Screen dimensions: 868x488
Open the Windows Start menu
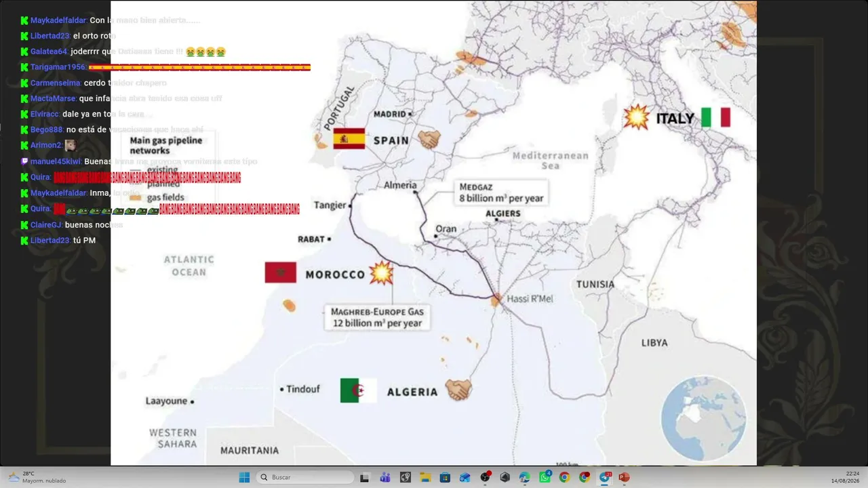pyautogui.click(x=244, y=477)
